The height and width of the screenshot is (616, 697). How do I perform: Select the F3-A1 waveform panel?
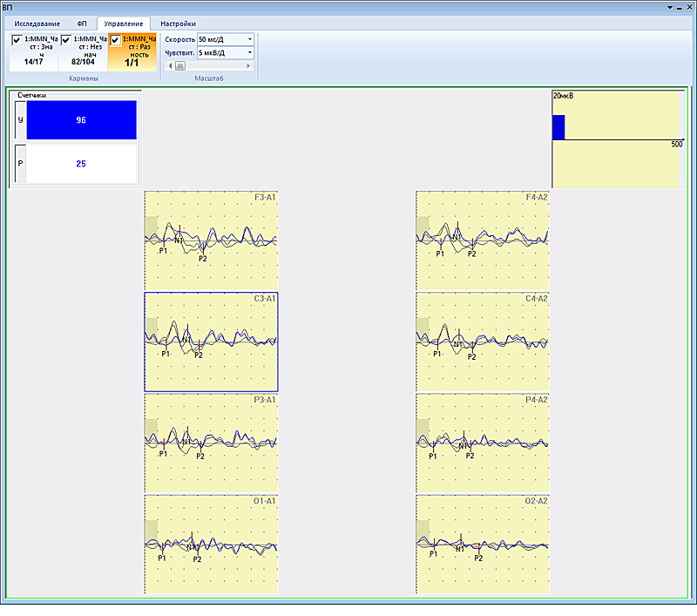[x=211, y=240]
